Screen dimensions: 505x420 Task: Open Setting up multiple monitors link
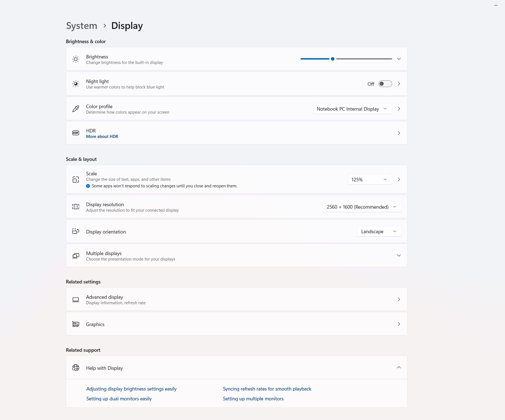point(253,399)
